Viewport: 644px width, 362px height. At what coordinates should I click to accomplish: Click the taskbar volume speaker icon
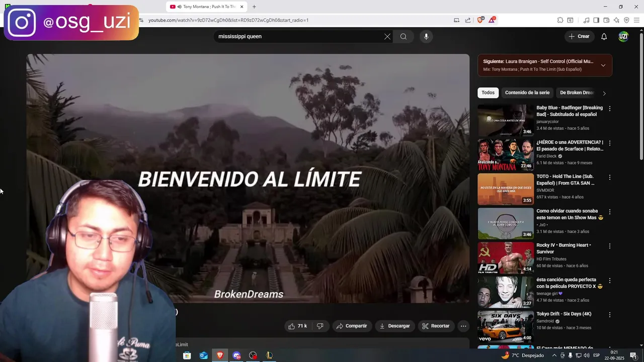click(x=587, y=355)
